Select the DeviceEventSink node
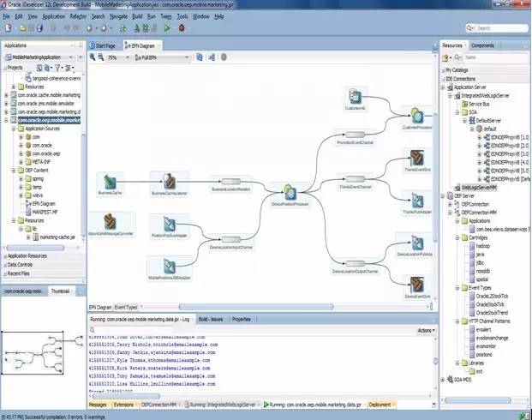Screen dimensions: 532x420 pyautogui.click(x=417, y=287)
